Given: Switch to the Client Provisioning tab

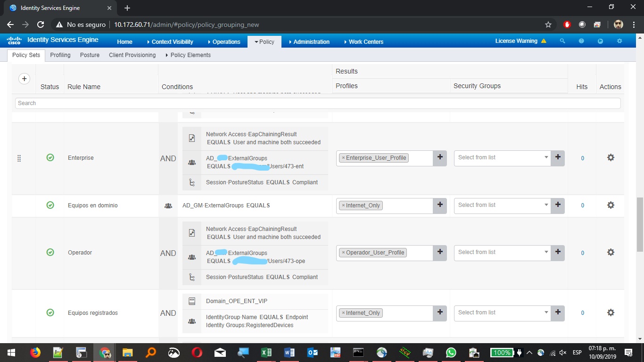Looking at the screenshot, I should (132, 55).
